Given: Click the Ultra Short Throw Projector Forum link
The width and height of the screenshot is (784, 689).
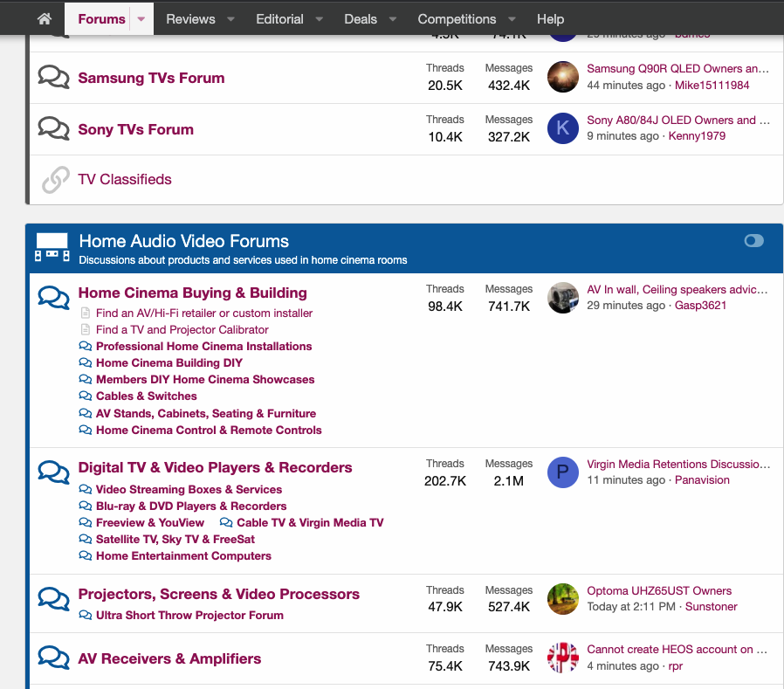Looking at the screenshot, I should pyautogui.click(x=189, y=616).
